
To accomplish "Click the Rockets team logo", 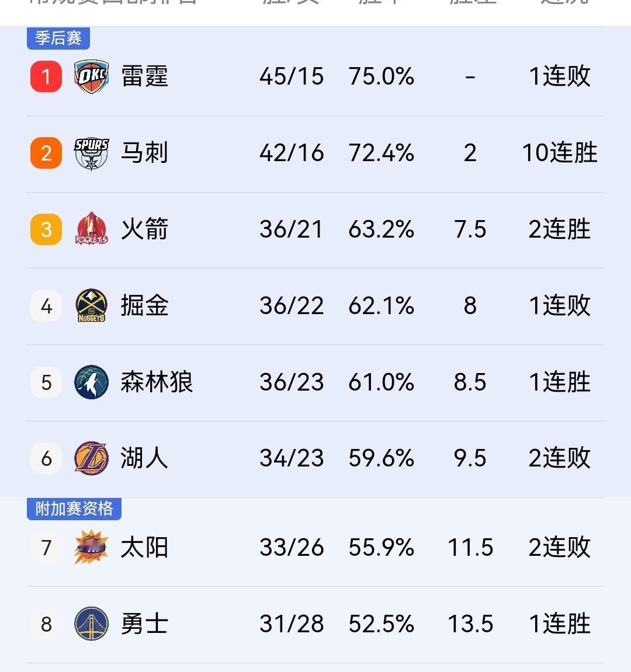I will click(x=91, y=229).
